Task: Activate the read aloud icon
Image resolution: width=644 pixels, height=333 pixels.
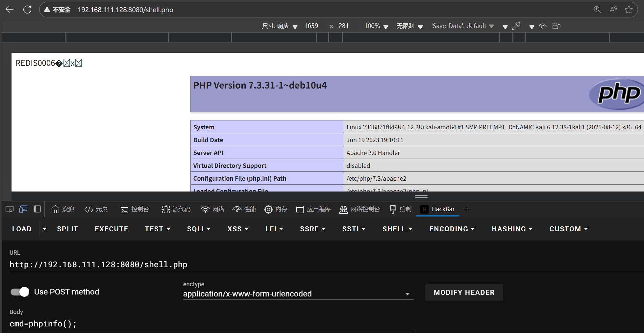Action: (613, 10)
